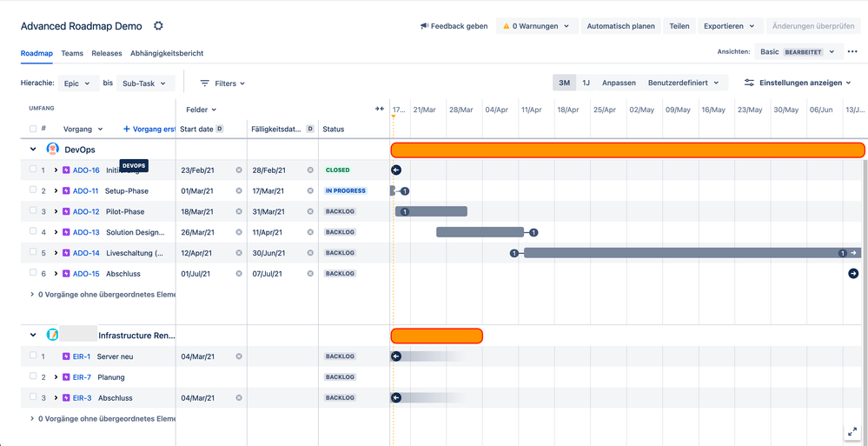Clear start date 01/Jul/21 of ADO-15
The width and height of the screenshot is (868, 446).
239,274
